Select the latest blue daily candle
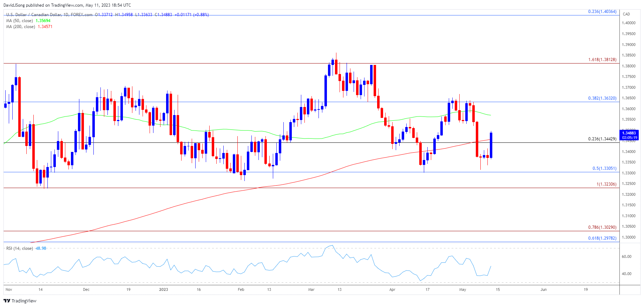Viewport: 644px width, 307px height. (491, 145)
